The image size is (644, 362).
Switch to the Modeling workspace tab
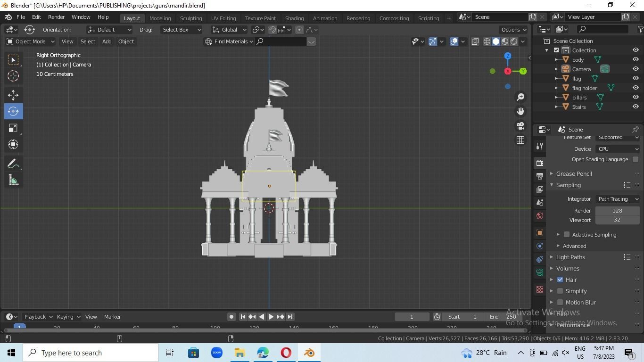(x=160, y=18)
